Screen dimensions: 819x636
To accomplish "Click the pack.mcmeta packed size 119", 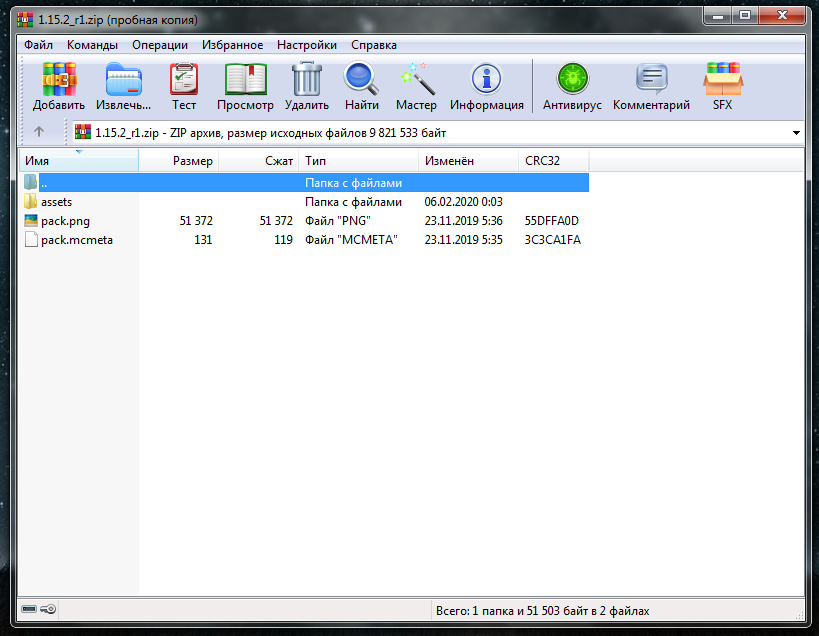I will click(x=283, y=240).
